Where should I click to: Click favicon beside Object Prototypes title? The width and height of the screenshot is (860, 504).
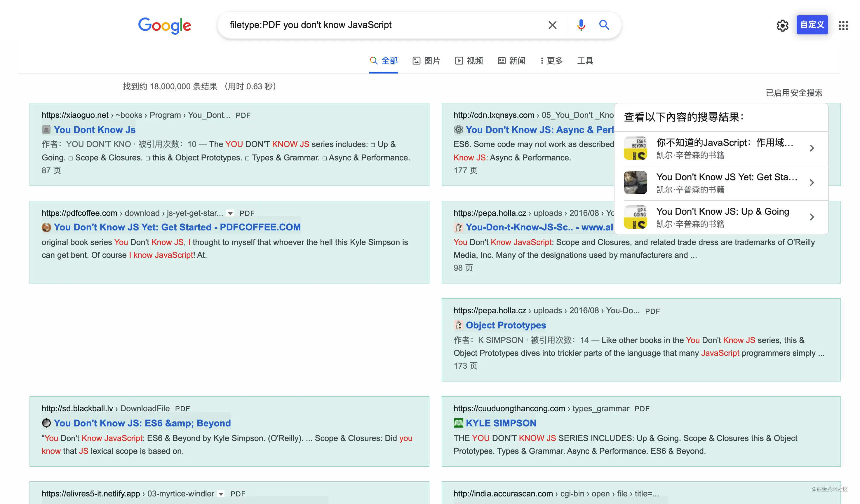click(x=458, y=325)
